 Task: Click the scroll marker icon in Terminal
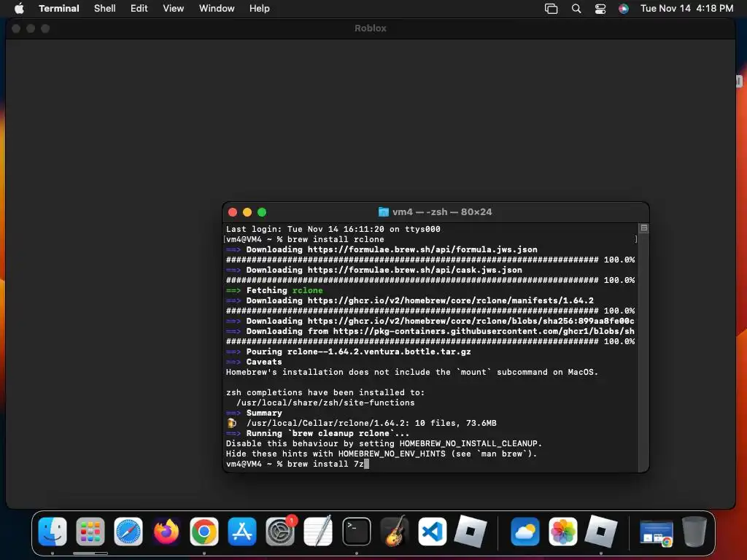(643, 228)
